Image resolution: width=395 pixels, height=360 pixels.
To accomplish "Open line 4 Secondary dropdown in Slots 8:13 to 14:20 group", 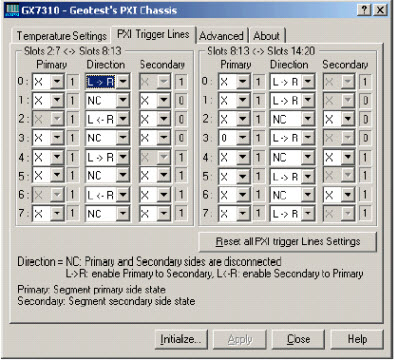I will pos(339,157).
